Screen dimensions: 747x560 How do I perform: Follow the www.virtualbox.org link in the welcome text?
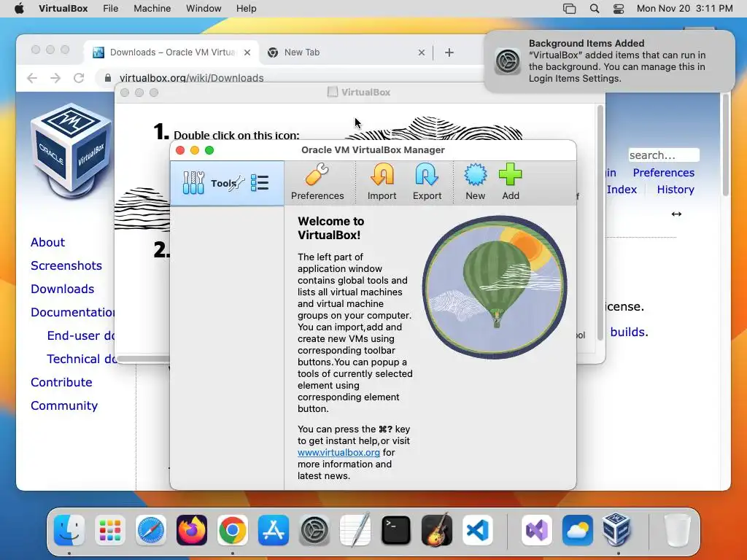click(x=338, y=452)
